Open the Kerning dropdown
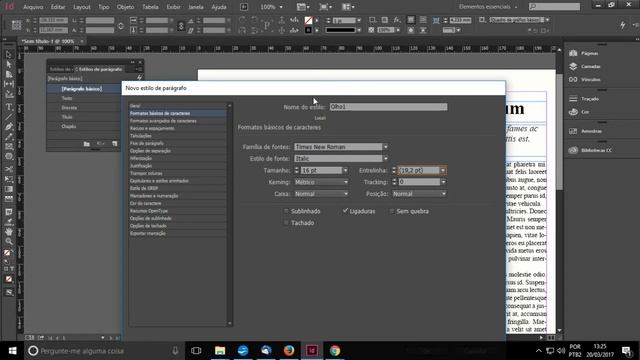 pyautogui.click(x=321, y=182)
